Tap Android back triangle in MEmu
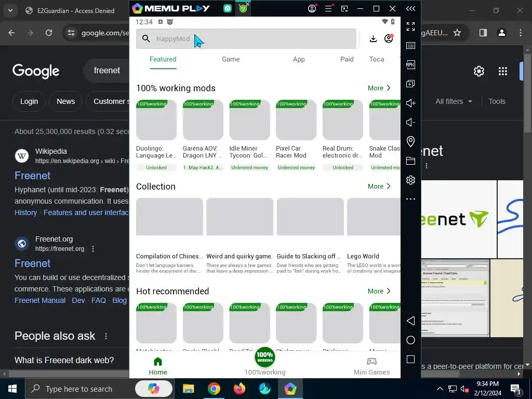The image size is (532, 399). (410, 321)
